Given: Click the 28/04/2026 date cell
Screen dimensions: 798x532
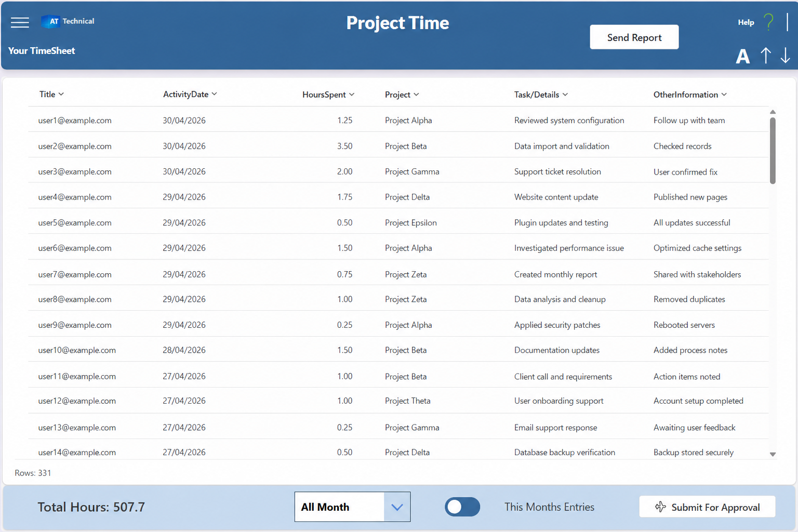Looking at the screenshot, I should 184,350.
